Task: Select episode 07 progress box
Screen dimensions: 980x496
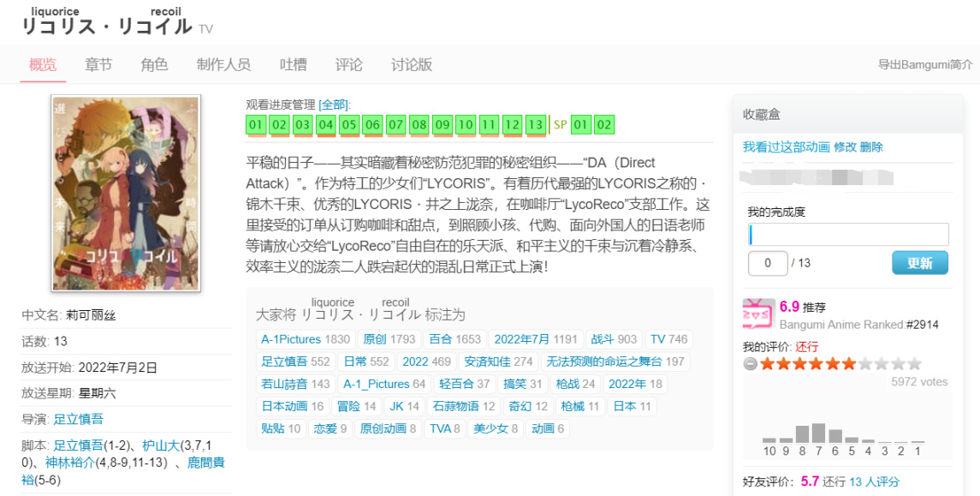Action: [395, 124]
